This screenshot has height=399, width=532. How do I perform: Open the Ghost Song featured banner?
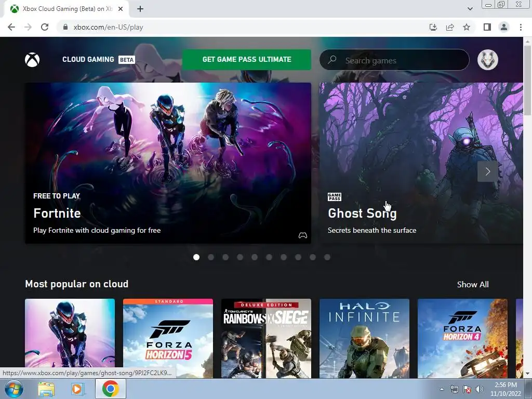[421, 163]
